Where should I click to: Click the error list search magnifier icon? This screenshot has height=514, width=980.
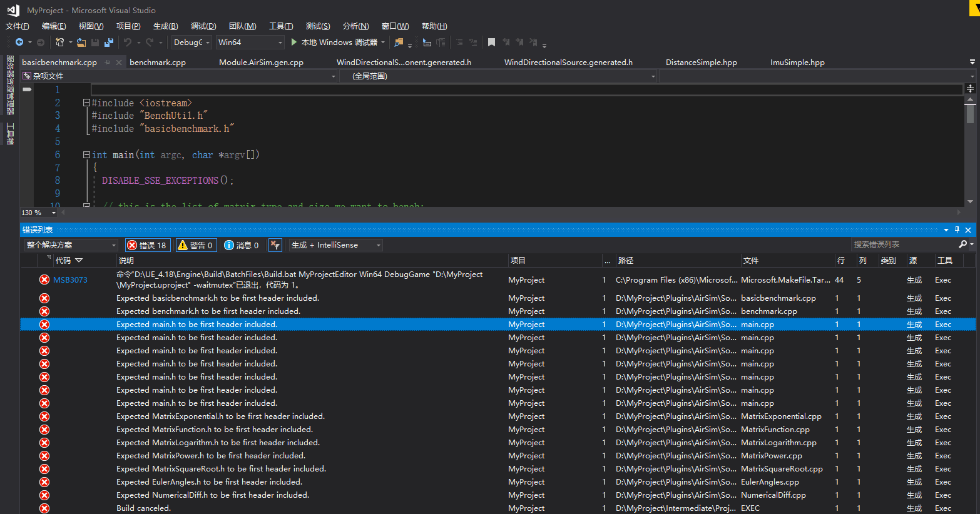(962, 244)
